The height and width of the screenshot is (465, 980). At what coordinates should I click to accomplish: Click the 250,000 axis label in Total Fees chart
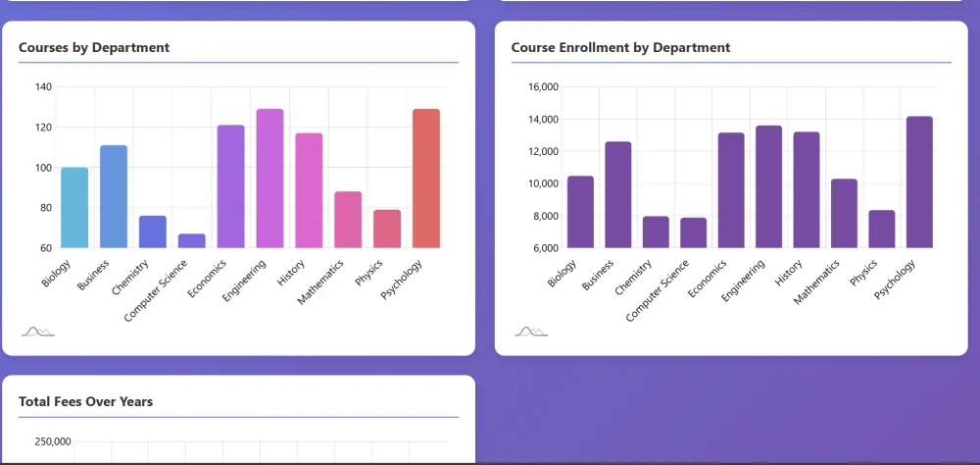pyautogui.click(x=53, y=441)
